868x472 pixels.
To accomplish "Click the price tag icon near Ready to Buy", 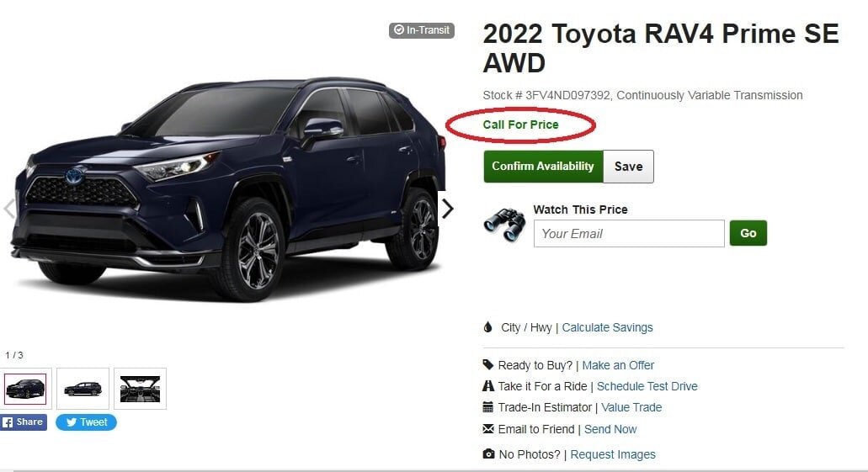I will pyautogui.click(x=487, y=364).
